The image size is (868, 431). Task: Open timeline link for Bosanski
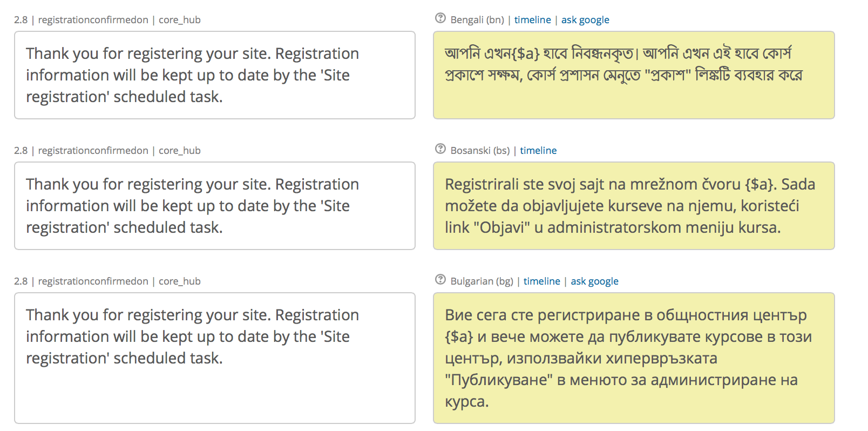click(538, 151)
